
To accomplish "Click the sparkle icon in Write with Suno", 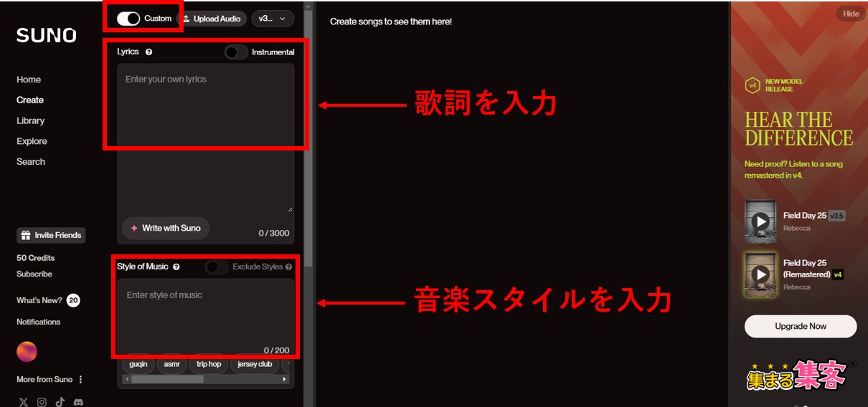I will (133, 228).
